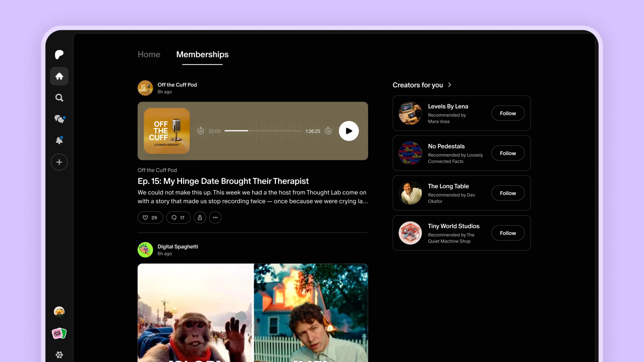The height and width of the screenshot is (362, 644).
Task: Click the Ep. 15 post description text
Action: point(253,197)
